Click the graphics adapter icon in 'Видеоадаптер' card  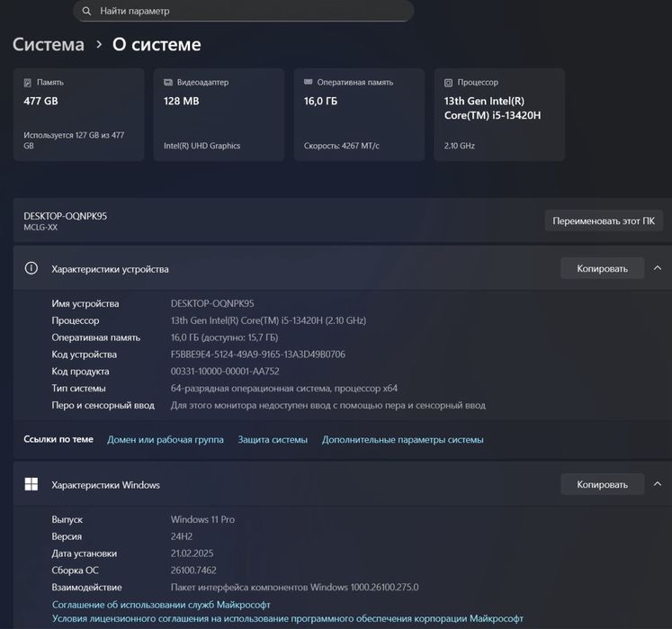[x=168, y=82]
